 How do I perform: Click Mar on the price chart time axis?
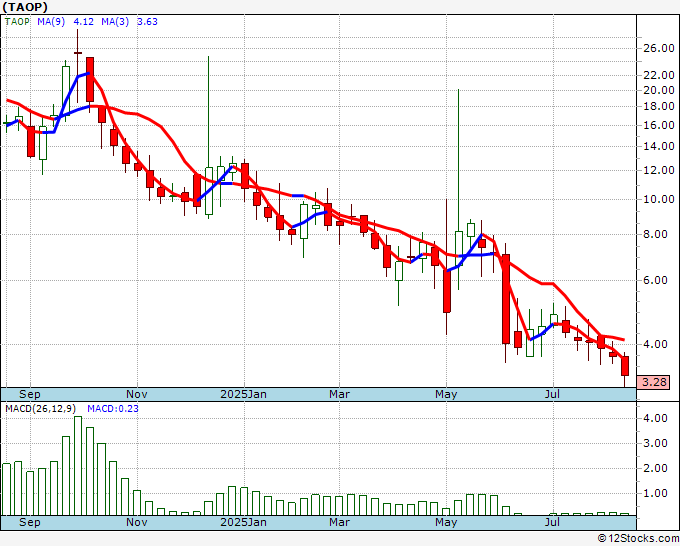(339, 394)
